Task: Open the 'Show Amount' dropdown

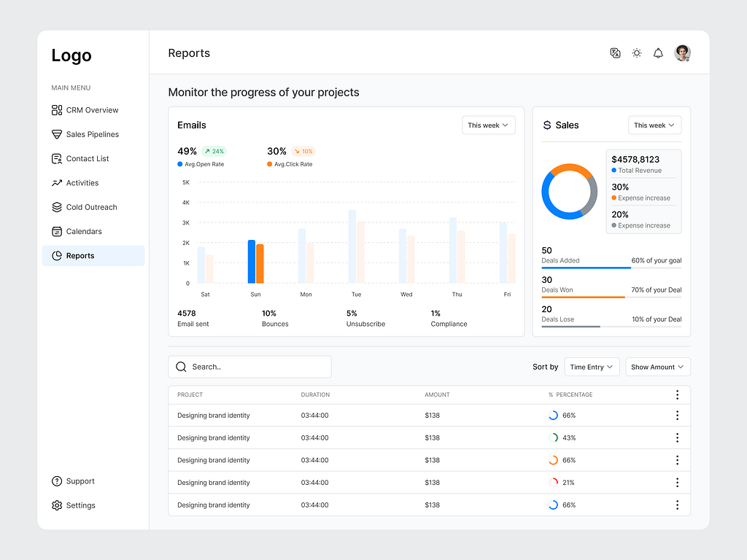Action: tap(657, 367)
